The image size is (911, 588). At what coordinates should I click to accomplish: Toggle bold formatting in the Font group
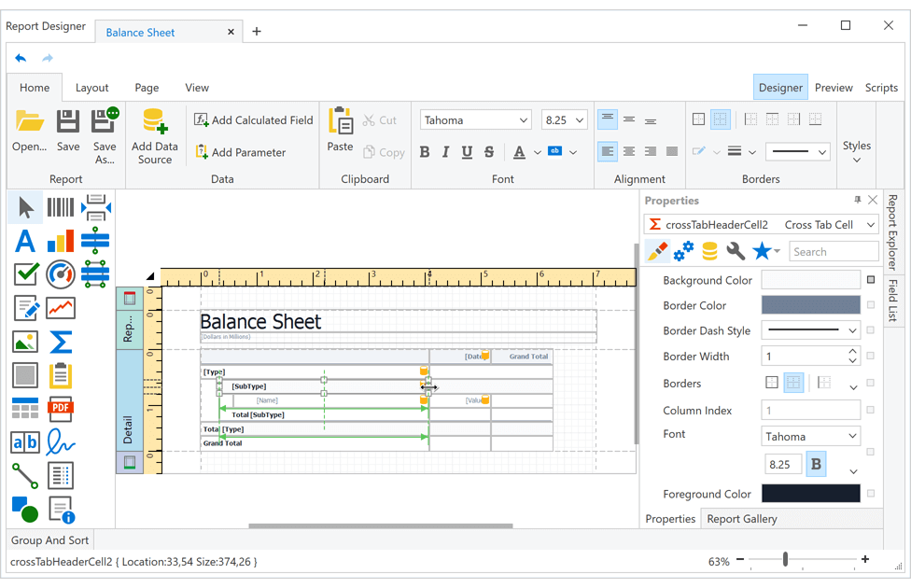tap(425, 151)
